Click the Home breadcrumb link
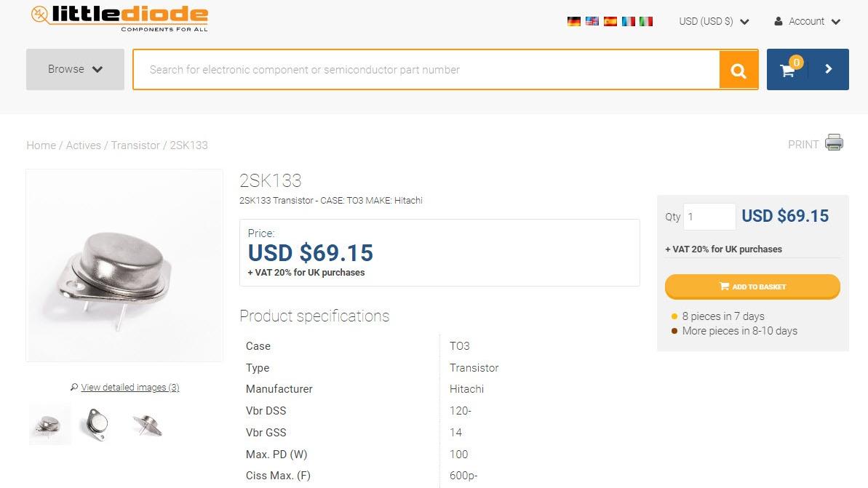This screenshot has width=868, height=488. click(x=41, y=145)
